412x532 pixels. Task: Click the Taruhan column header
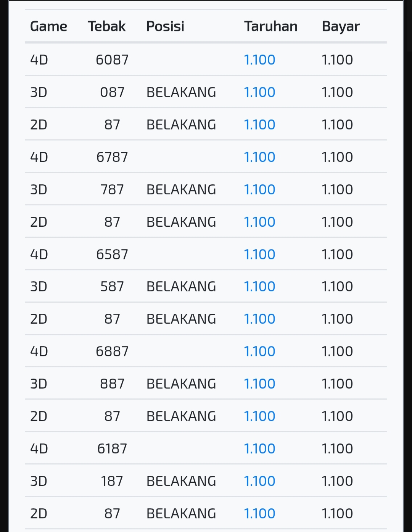[x=270, y=26]
